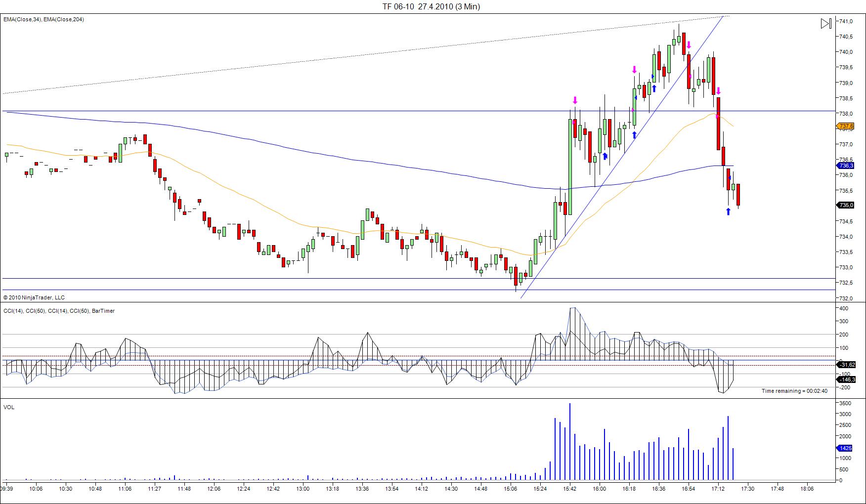
Task: Click the 741,0 price axis label
Action: [846, 21]
